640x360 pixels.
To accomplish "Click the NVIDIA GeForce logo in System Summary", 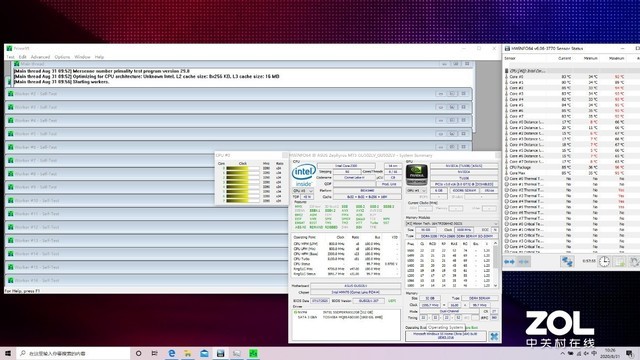I will point(416,175).
